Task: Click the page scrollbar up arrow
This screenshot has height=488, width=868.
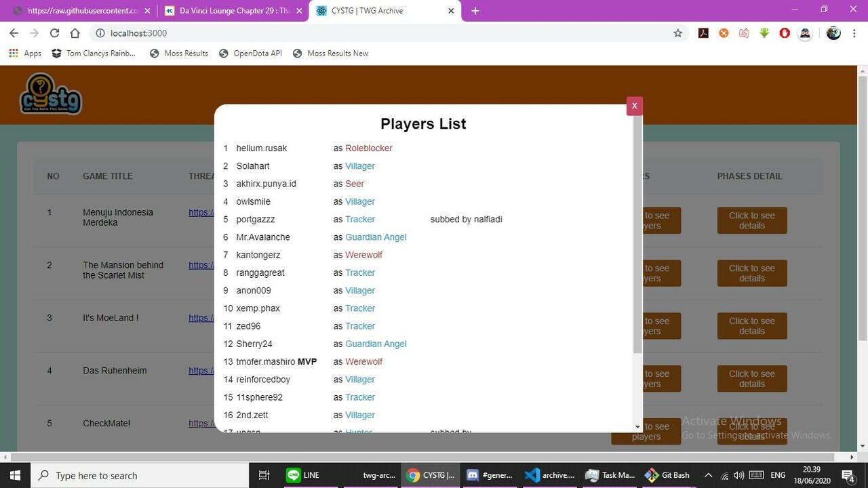Action: (863, 71)
